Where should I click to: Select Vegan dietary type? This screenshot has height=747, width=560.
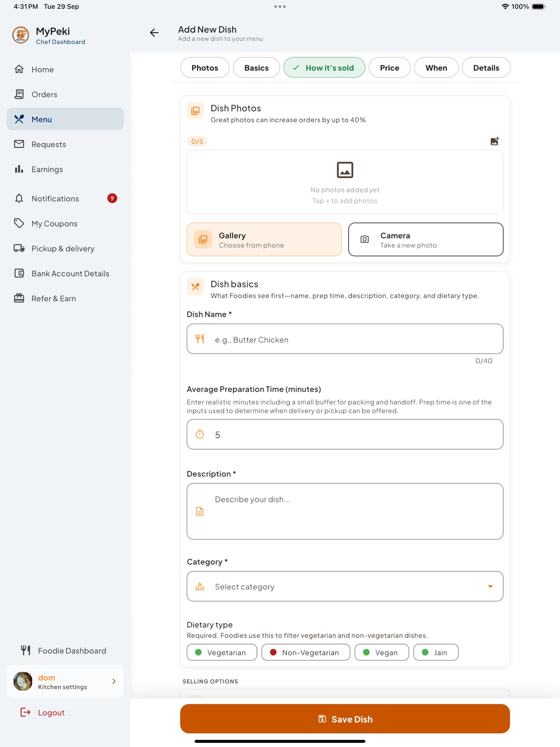tap(382, 652)
